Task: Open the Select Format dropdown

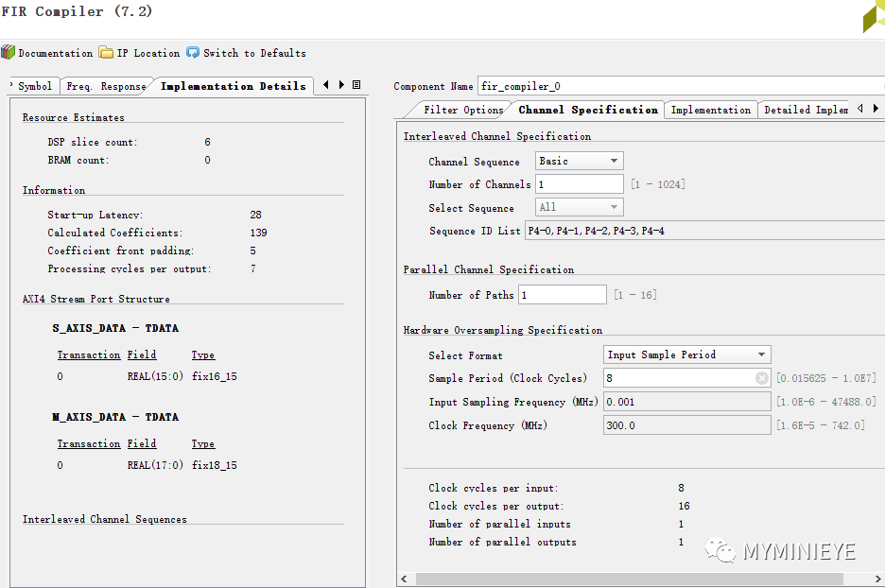Action: [686, 355]
